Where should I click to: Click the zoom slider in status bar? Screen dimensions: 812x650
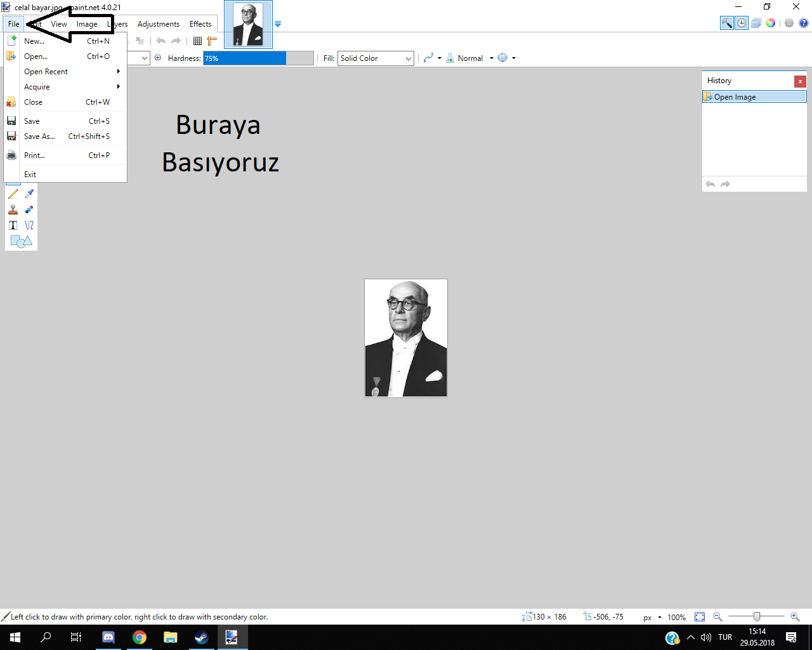click(756, 617)
